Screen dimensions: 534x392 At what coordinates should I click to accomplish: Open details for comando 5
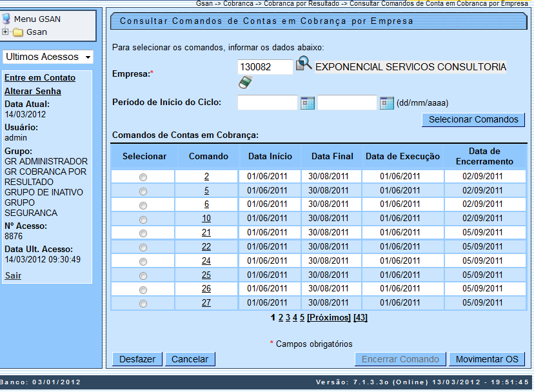[x=205, y=190]
